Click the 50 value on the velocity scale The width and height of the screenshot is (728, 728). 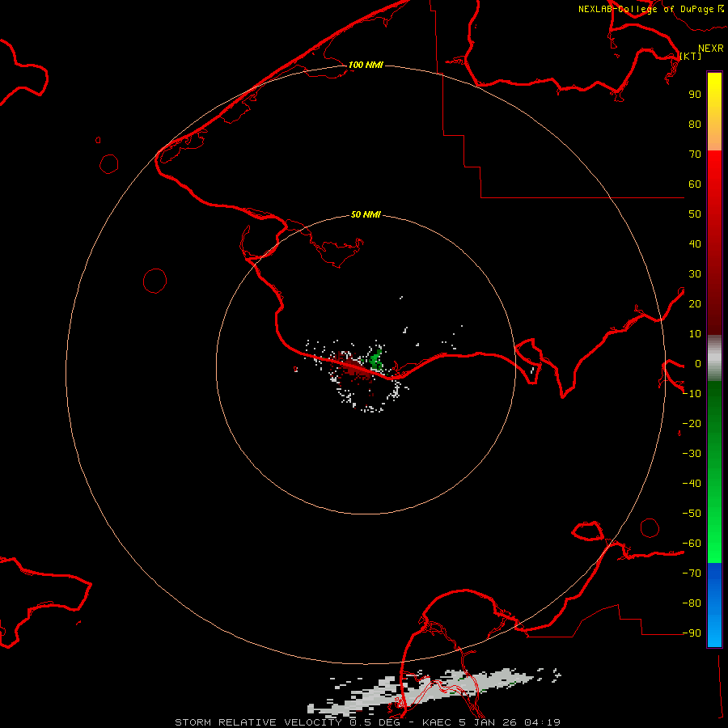[x=695, y=214]
